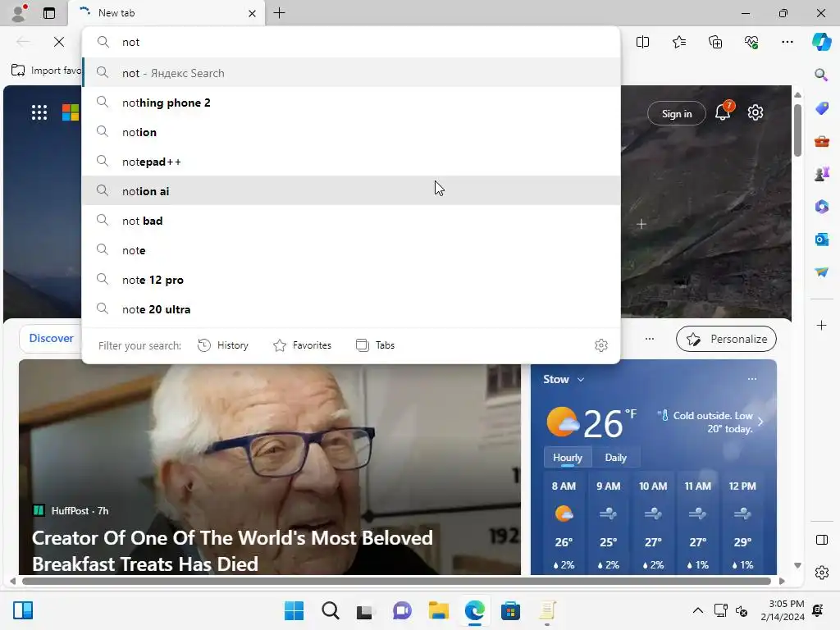The image size is (840, 630).
Task: Open sidebar Tools briefcase icon
Action: coord(821,141)
